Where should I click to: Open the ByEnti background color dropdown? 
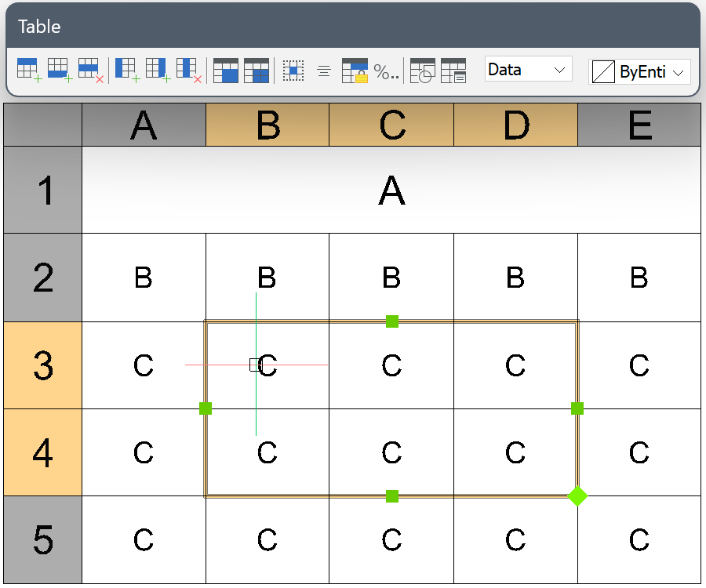(639, 72)
